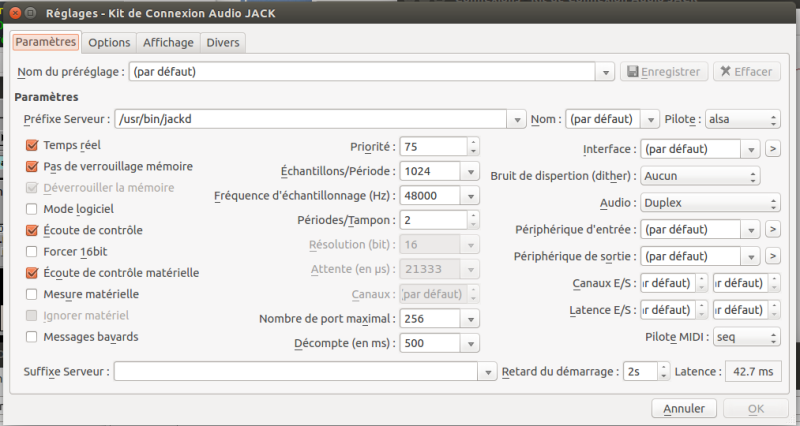Click the Retard du démarrage spinner
Screen dimensions: 800x426
[x=646, y=371]
